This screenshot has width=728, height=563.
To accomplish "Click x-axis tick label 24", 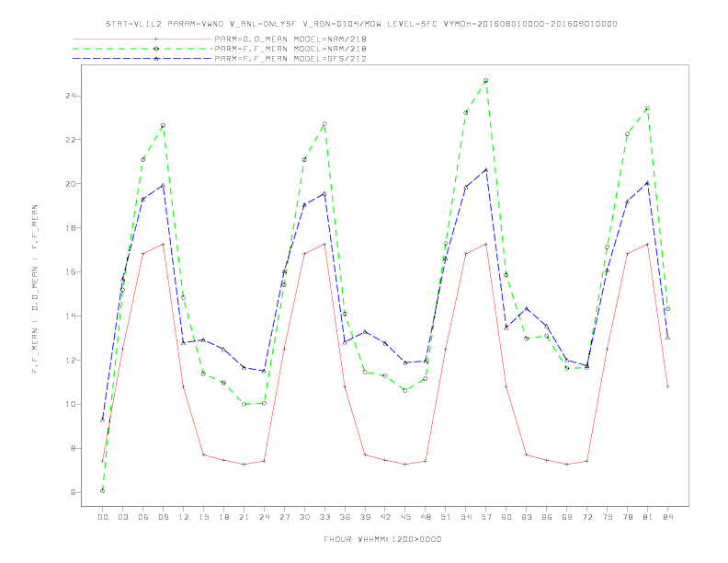I will tap(264, 517).
